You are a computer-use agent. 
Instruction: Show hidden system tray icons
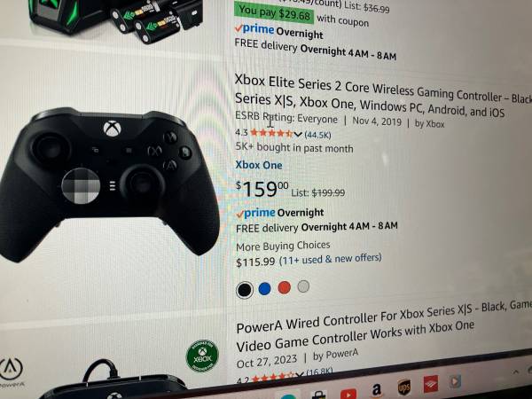516,372
